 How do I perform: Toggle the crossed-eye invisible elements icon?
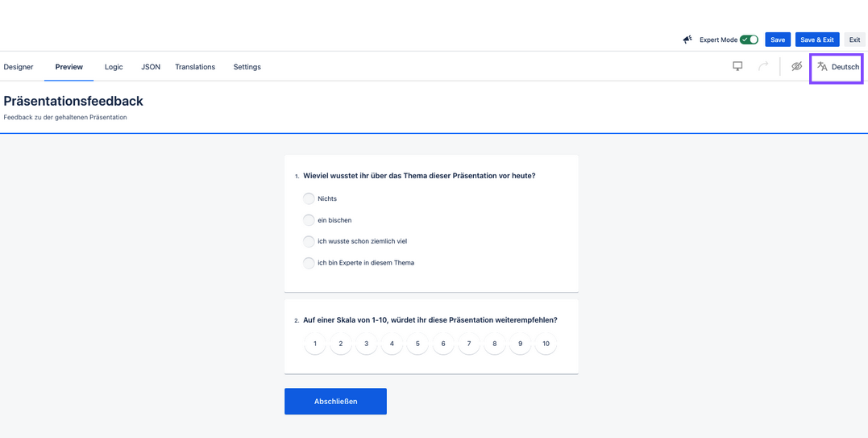tap(796, 66)
